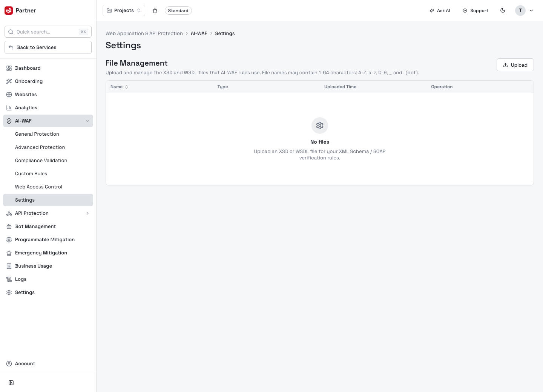Sort the table by Name column

(120, 87)
